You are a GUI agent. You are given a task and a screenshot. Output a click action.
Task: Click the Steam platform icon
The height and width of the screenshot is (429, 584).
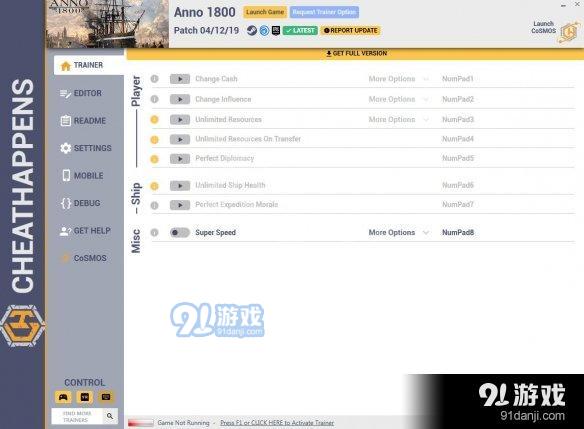pyautogui.click(x=252, y=31)
